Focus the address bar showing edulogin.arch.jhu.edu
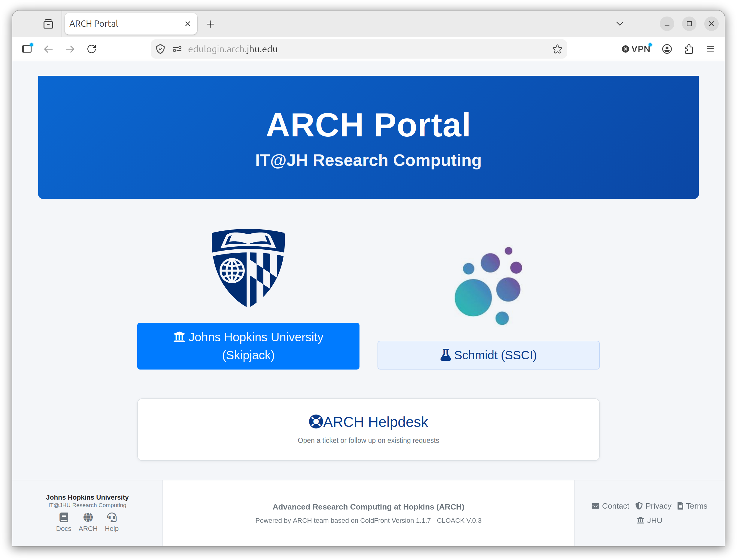737x560 pixels. click(x=359, y=49)
